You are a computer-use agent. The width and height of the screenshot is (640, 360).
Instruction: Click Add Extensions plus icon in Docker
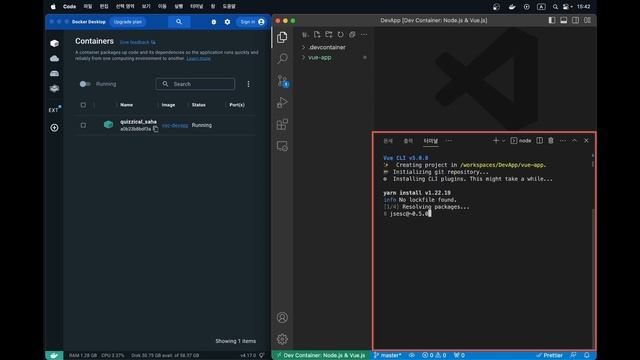54,128
